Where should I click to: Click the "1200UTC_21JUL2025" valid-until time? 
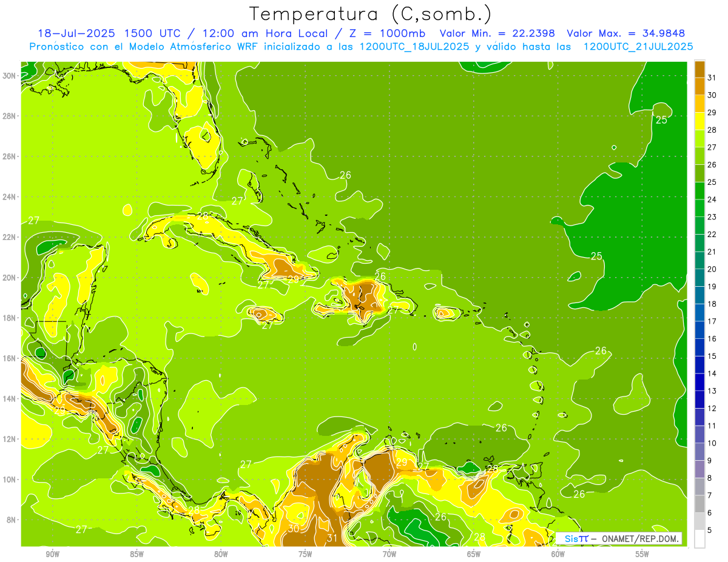(x=637, y=46)
